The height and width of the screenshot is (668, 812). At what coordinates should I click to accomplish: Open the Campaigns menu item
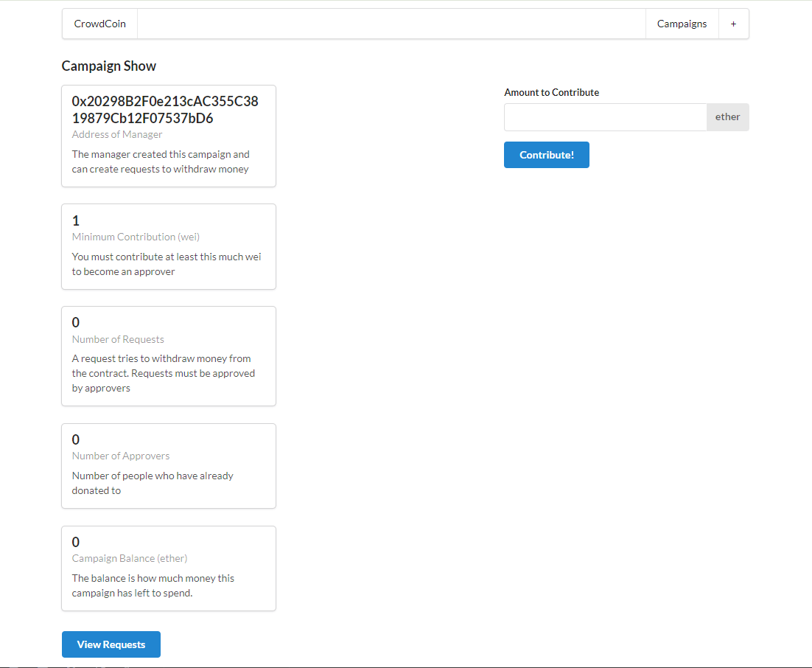tap(682, 24)
